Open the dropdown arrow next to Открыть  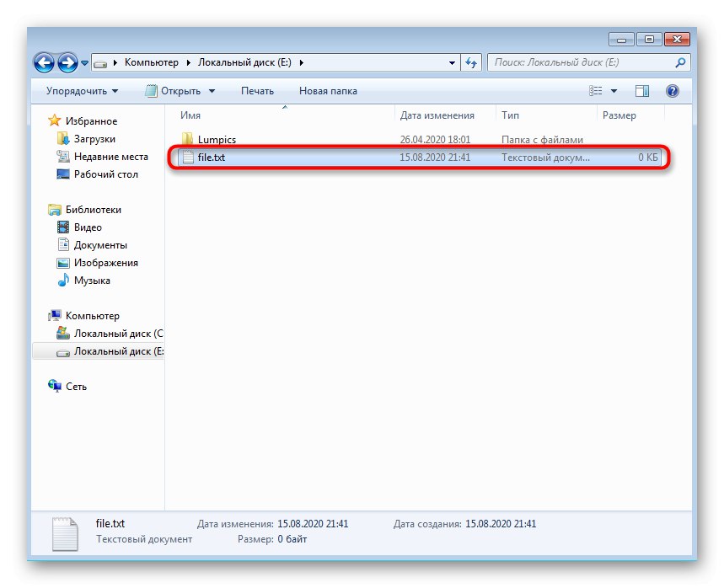coord(212,91)
